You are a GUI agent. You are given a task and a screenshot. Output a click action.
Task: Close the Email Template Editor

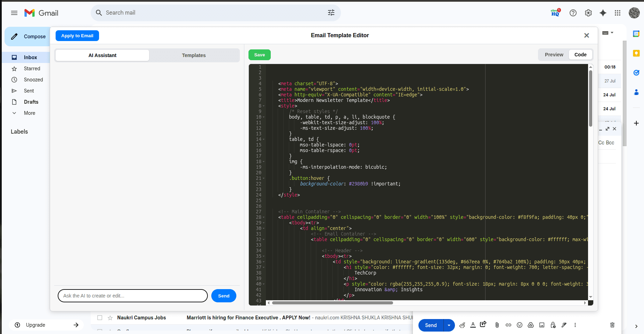(587, 35)
